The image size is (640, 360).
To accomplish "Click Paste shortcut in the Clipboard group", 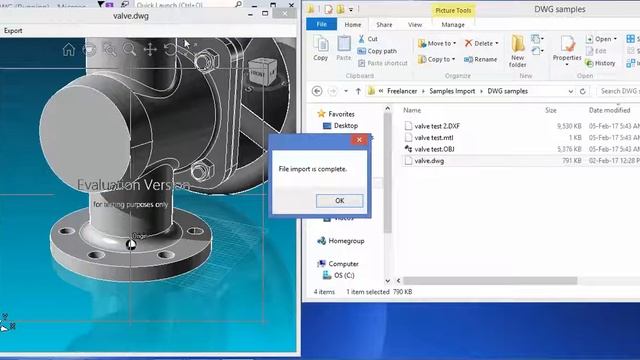I will [382, 63].
